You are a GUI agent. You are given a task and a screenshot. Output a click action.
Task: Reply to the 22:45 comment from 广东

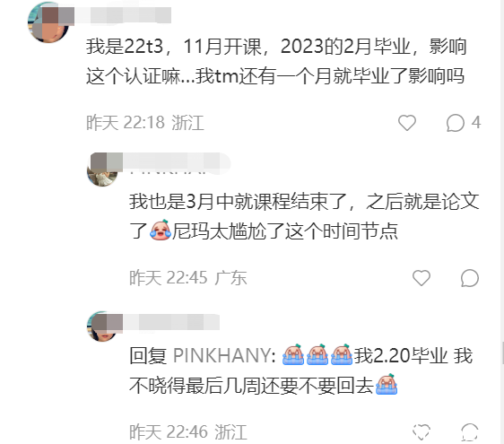click(x=470, y=278)
